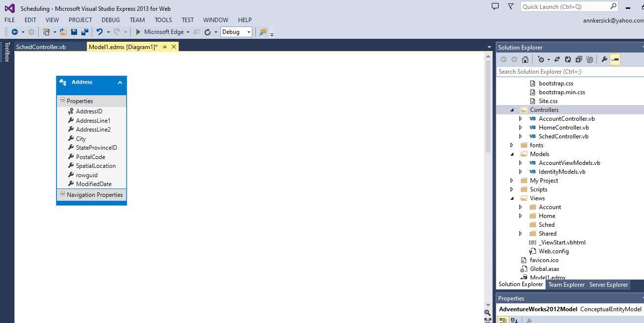Expand the Scripts folder

512,189
